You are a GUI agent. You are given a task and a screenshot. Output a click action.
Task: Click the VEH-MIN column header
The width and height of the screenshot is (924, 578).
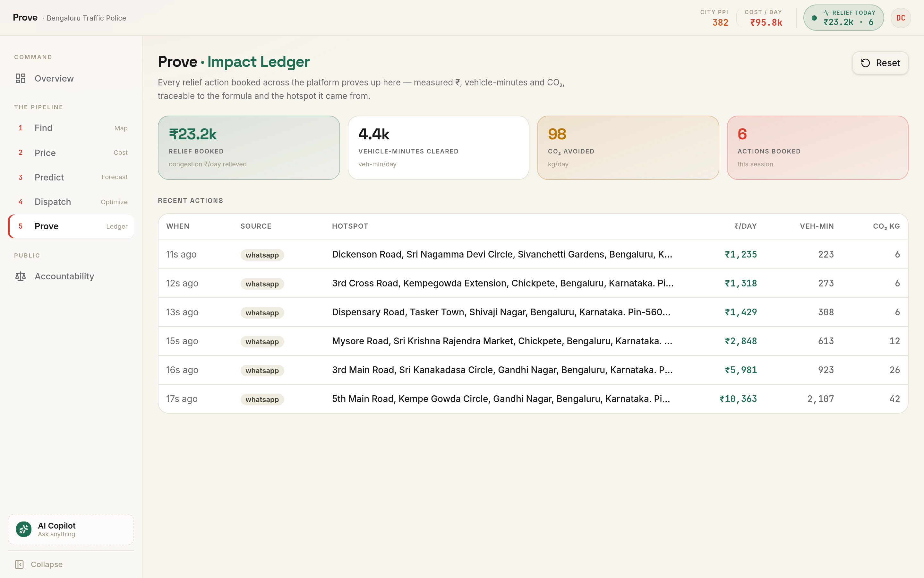(817, 226)
